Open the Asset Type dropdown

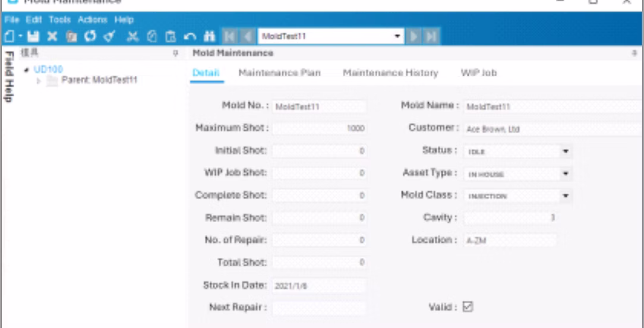click(x=565, y=174)
